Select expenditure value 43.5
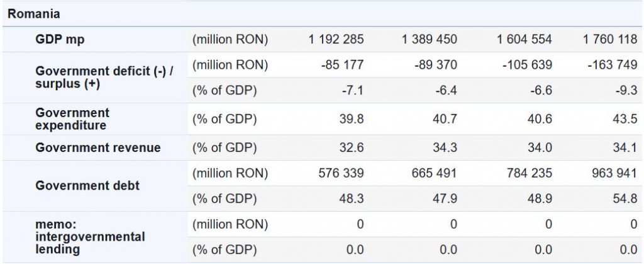The image size is (644, 264). [626, 119]
